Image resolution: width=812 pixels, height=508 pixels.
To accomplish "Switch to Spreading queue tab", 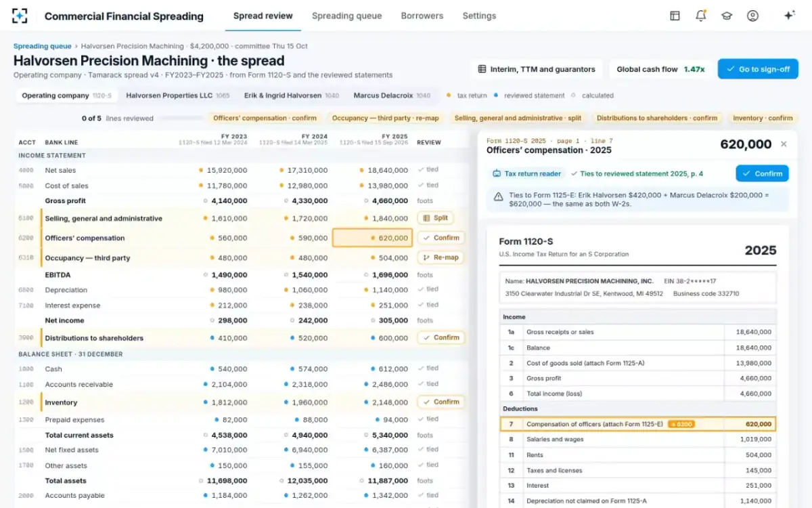I will pos(346,16).
